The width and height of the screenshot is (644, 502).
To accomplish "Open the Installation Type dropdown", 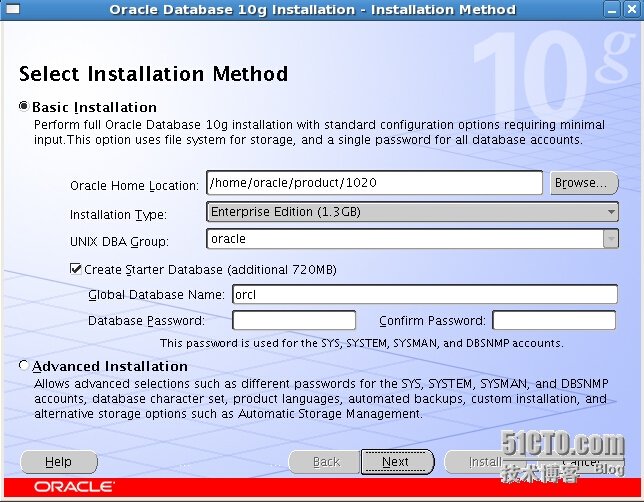I will tap(412, 212).
